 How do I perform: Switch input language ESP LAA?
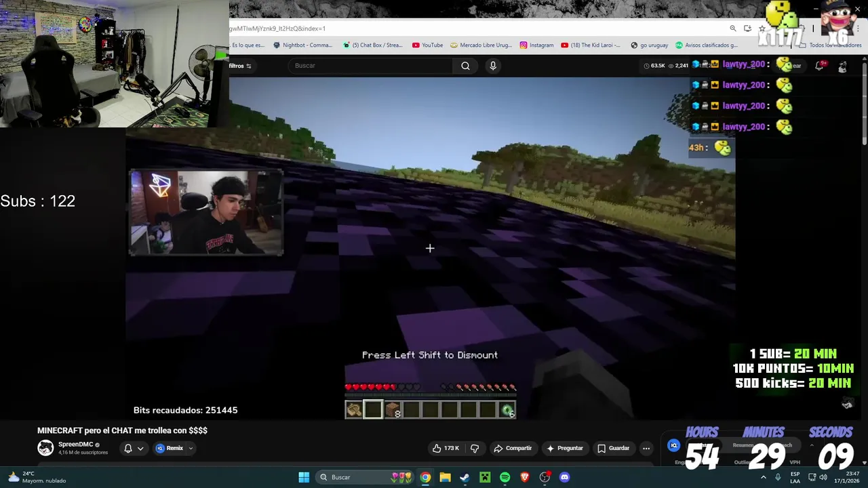tap(795, 477)
